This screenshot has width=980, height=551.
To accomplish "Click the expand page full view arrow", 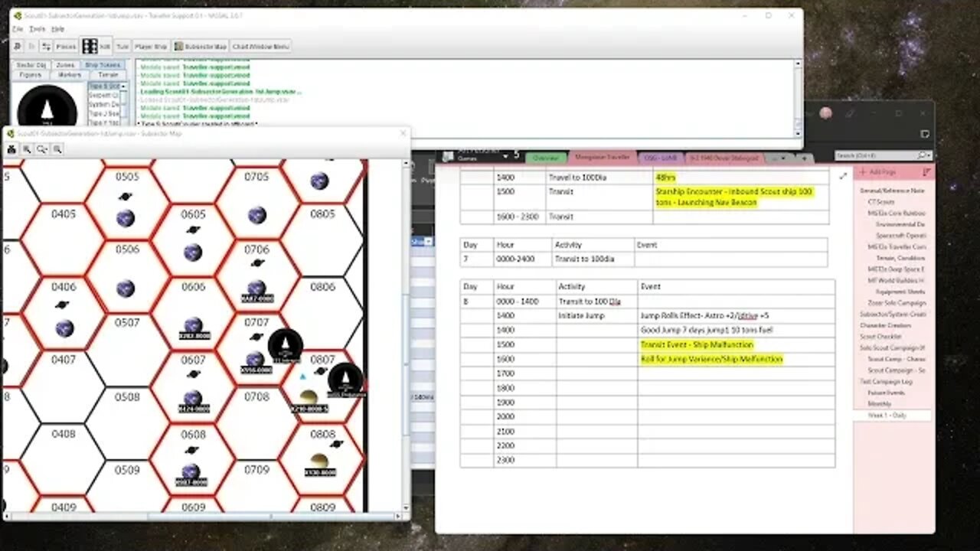I will (843, 175).
